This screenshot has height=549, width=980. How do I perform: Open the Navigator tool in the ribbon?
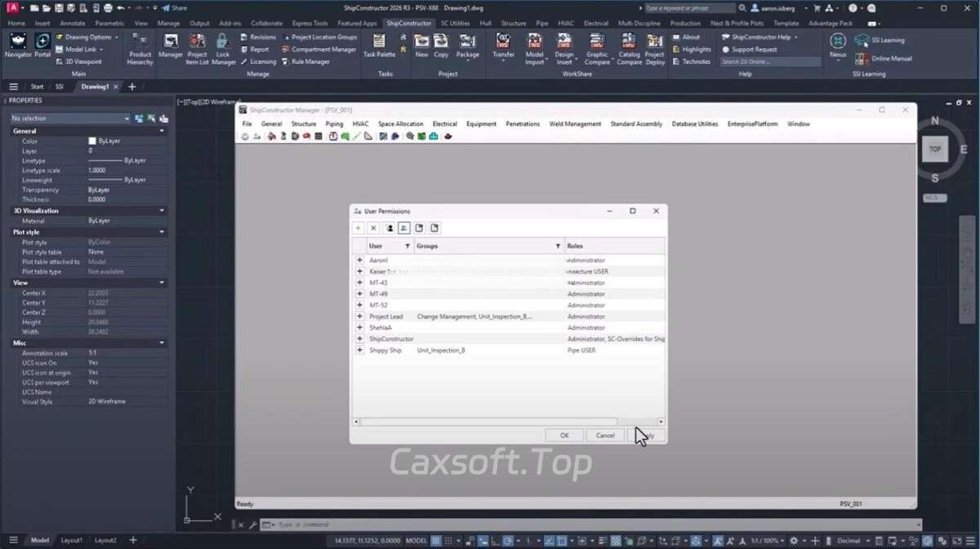click(18, 43)
